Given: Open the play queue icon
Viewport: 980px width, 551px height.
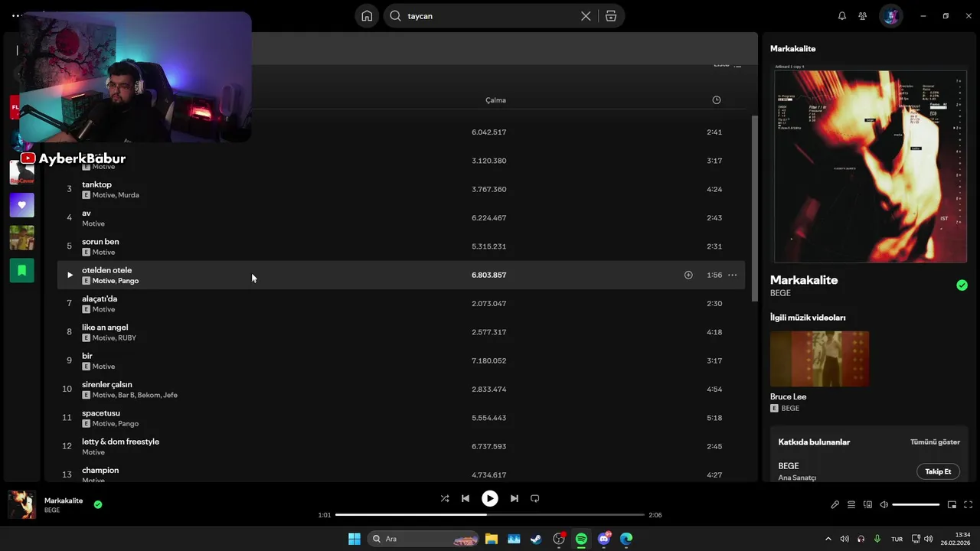Looking at the screenshot, I should coord(851,504).
